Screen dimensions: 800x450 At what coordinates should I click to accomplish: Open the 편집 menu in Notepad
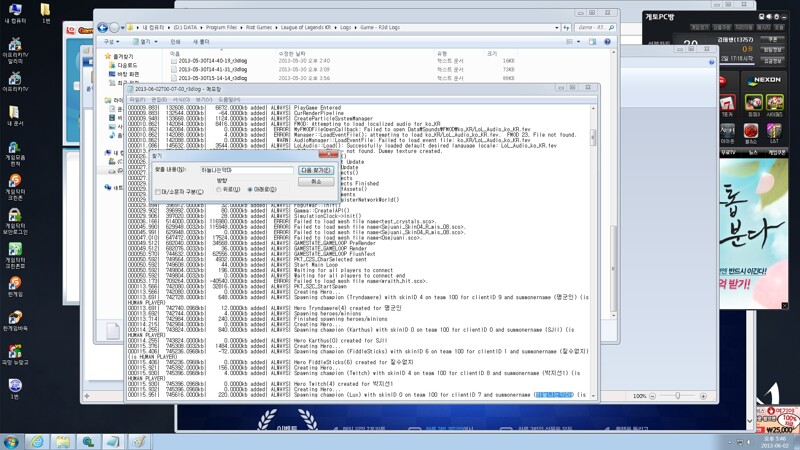click(x=159, y=99)
